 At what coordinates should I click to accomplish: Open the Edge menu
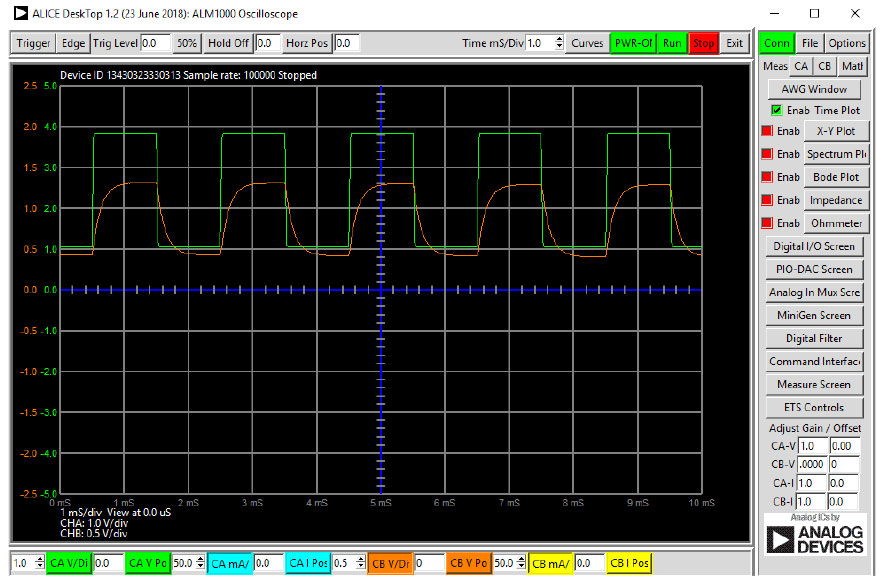[73, 44]
